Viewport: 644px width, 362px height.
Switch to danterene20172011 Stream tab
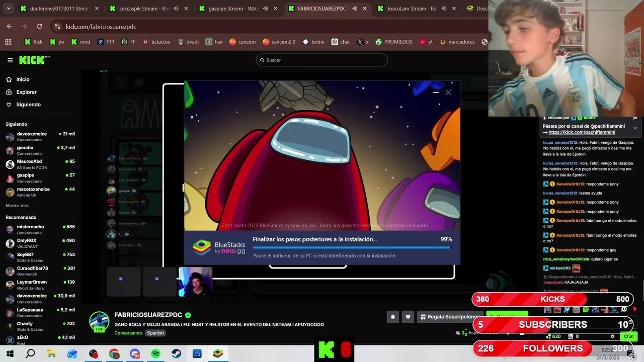(x=59, y=9)
